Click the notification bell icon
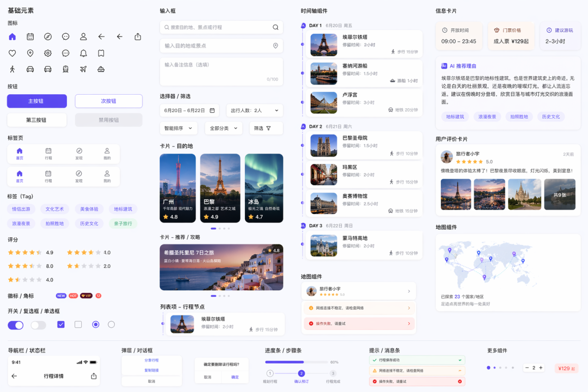The height and width of the screenshot is (392, 588). 83,53
